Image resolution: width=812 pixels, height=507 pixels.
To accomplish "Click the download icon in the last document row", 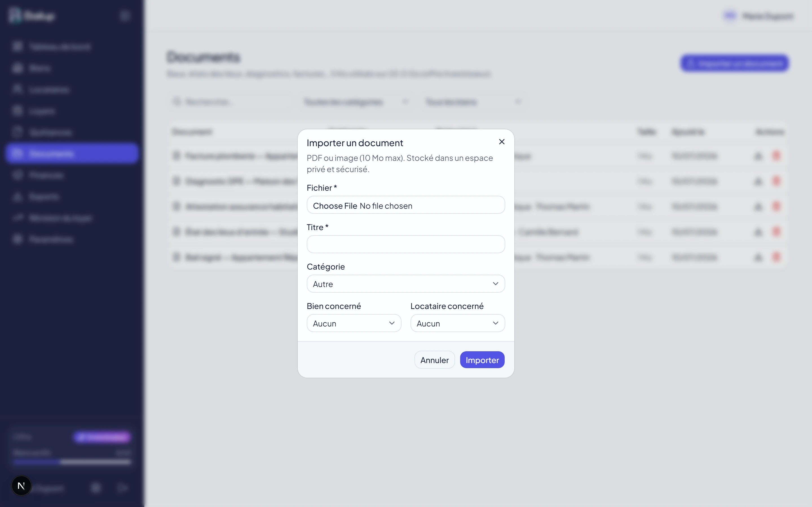I will point(758,257).
